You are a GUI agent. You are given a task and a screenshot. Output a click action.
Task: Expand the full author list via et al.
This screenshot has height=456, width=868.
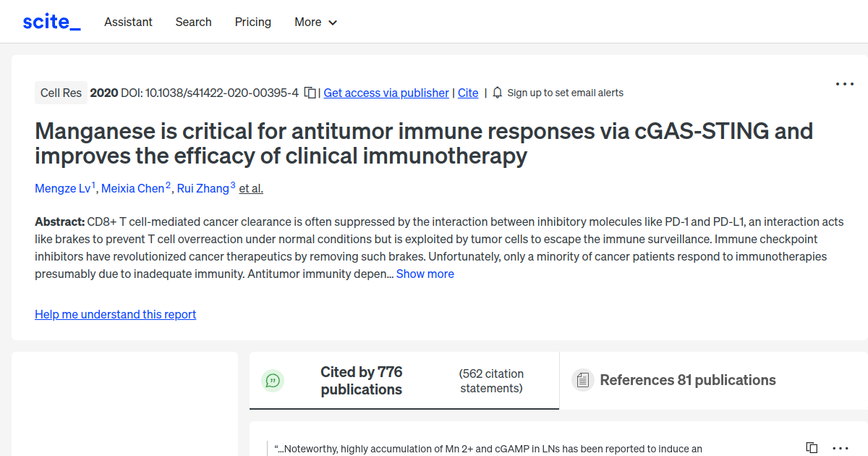click(250, 188)
